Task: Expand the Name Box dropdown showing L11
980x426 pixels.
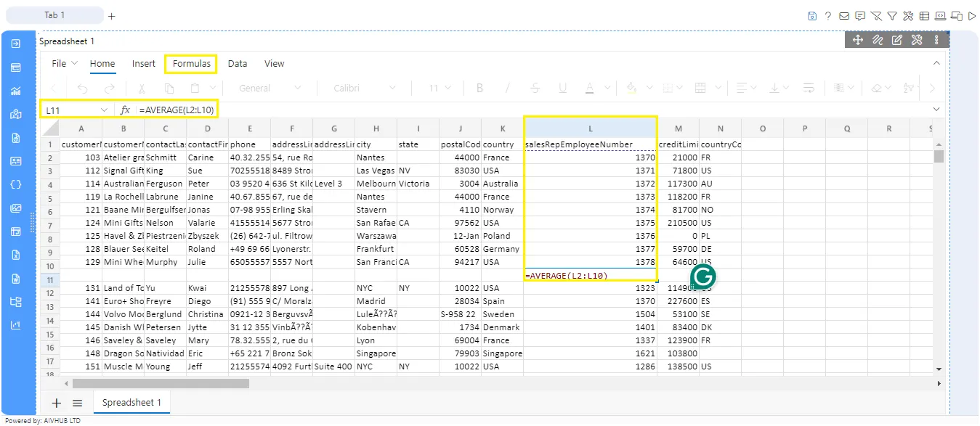Action: (x=104, y=110)
